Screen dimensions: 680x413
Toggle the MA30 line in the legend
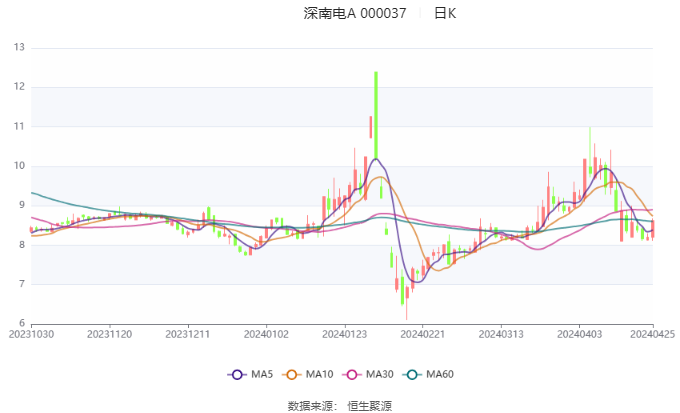pos(368,374)
